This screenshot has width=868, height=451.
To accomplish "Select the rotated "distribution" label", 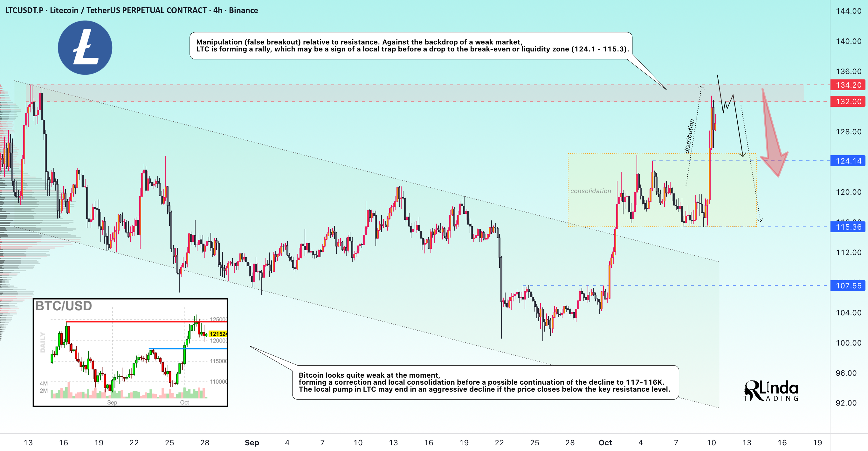I will pyautogui.click(x=689, y=136).
